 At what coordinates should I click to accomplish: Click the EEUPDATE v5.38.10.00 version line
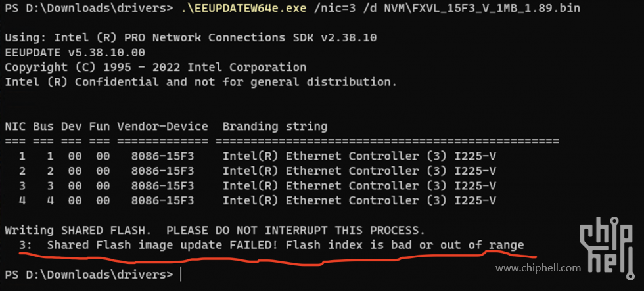75,53
